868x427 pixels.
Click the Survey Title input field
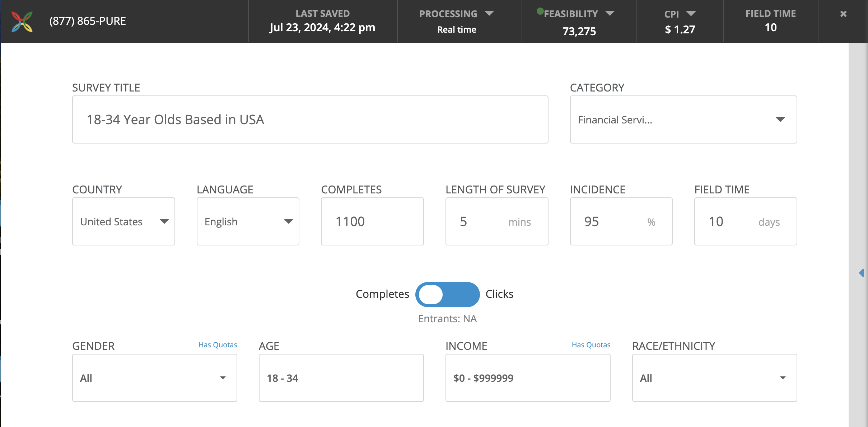(310, 119)
